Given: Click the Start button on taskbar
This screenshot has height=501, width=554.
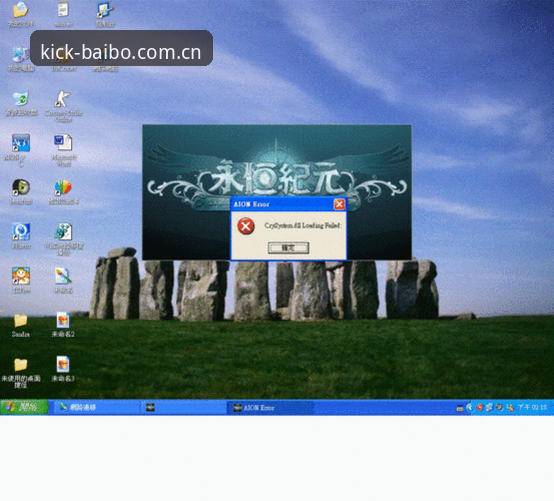Looking at the screenshot, I should point(24,407).
